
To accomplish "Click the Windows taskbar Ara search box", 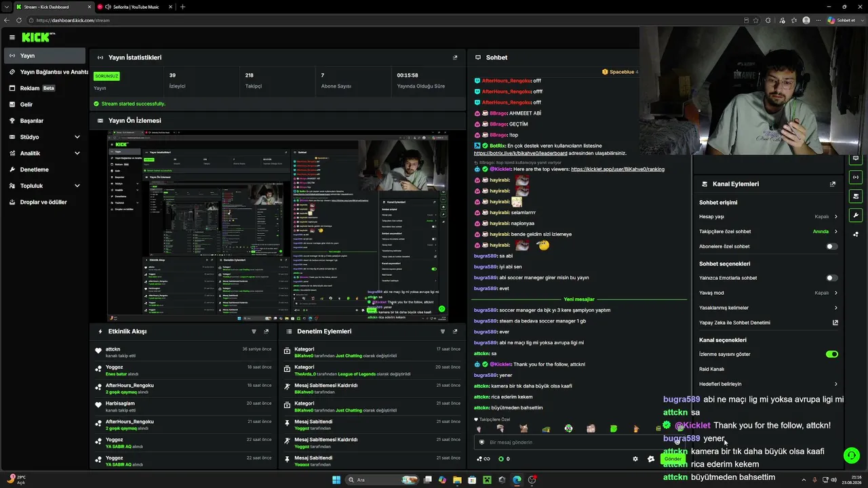I will click(x=382, y=480).
